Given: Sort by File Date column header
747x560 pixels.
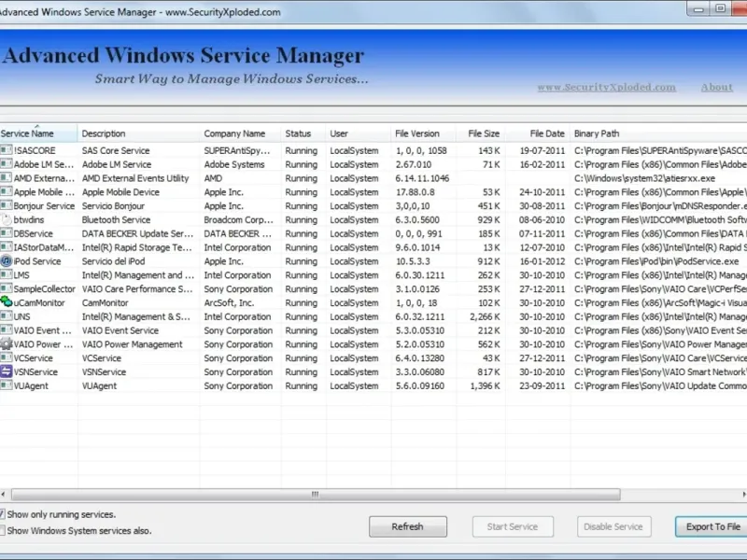Looking at the screenshot, I should [x=538, y=133].
